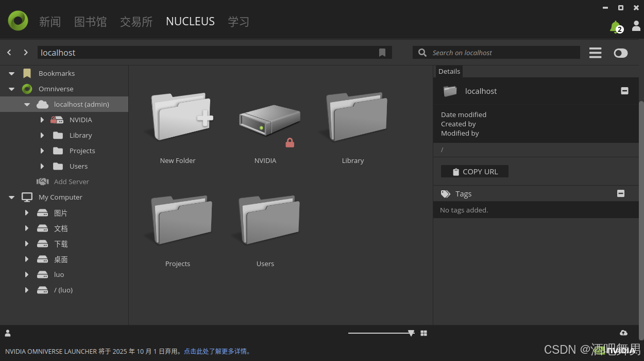Open the 交易所 tab
644x361 pixels.
[136, 22]
